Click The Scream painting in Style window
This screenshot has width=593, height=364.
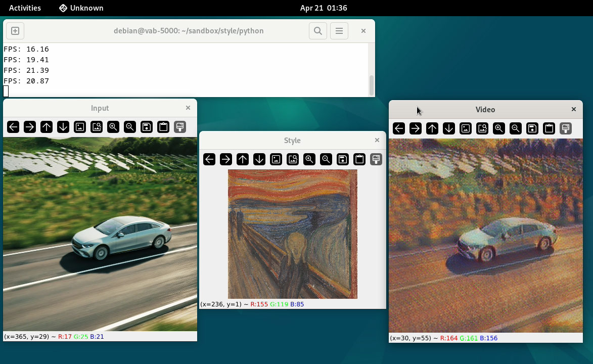(x=293, y=234)
